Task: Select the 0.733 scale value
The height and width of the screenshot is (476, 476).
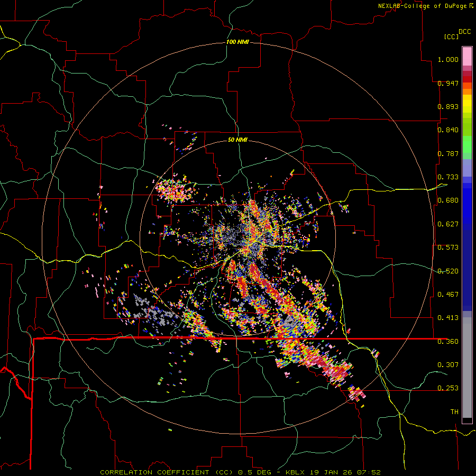Action: (x=448, y=177)
